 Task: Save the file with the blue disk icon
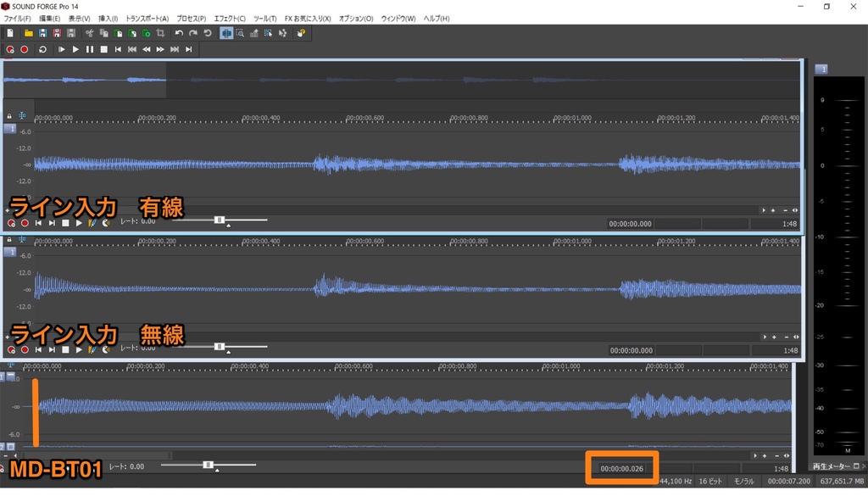coord(42,33)
